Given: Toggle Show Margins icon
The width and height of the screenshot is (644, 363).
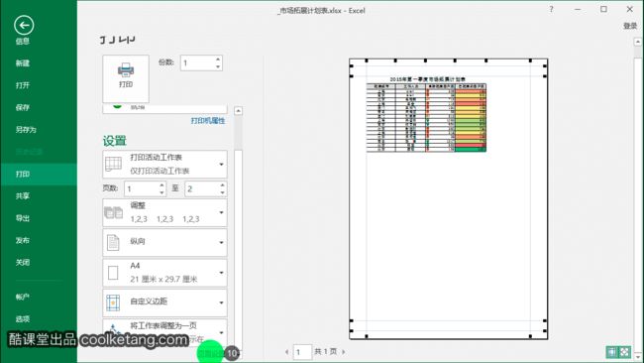Looking at the screenshot, I should pyautogui.click(x=612, y=352).
